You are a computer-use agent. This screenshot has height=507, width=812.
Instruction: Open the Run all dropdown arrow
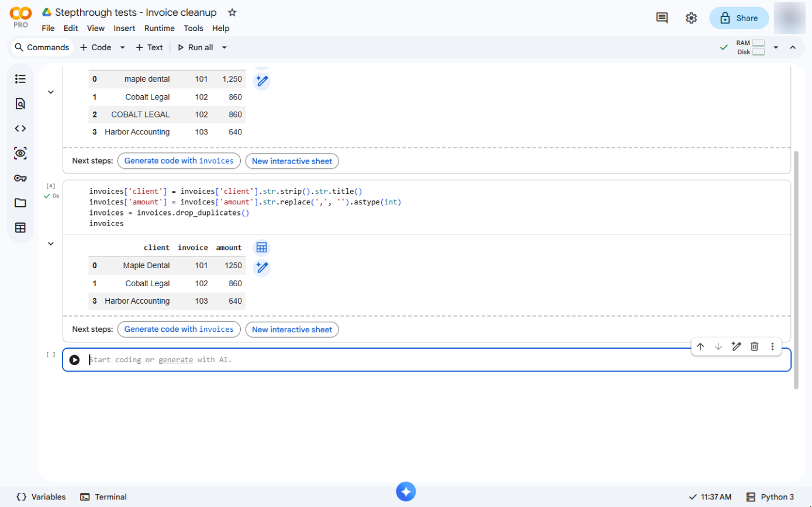pos(224,47)
